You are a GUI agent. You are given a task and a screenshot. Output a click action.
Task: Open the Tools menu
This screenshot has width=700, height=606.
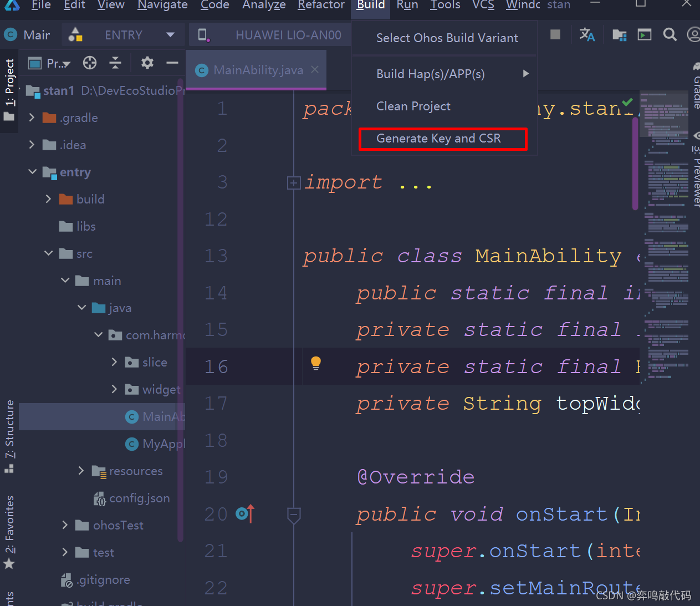coord(445,5)
